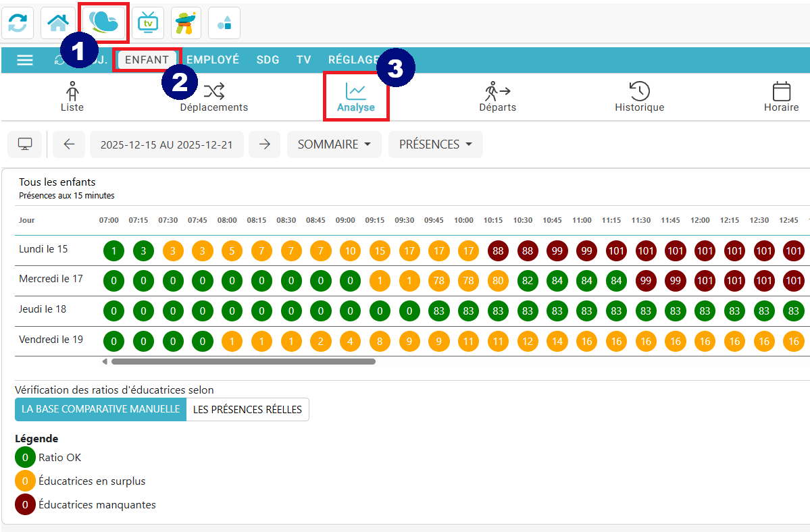Go to previous week with left arrow

(x=69, y=144)
